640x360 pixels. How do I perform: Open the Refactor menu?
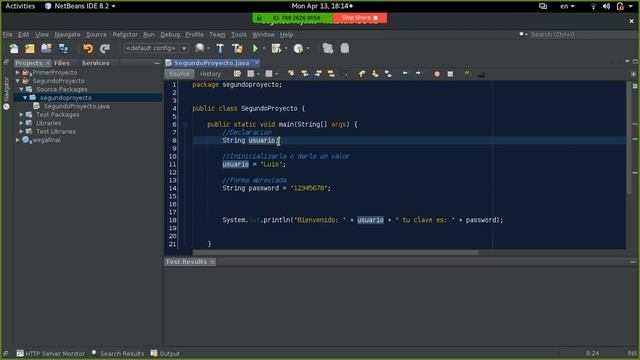[x=125, y=35]
